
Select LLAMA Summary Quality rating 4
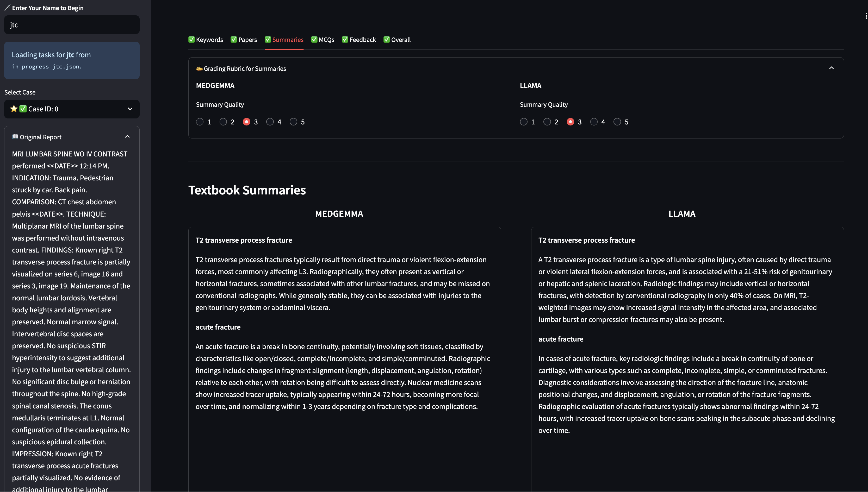point(594,122)
